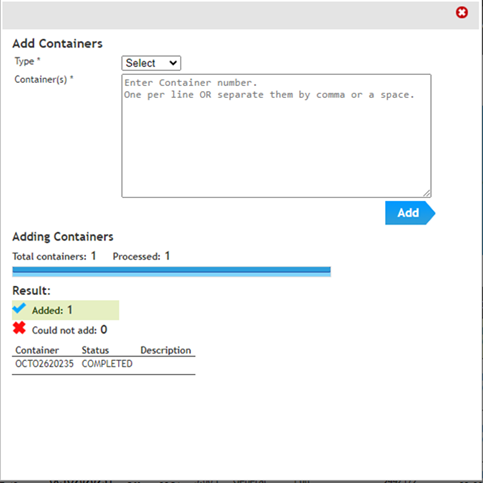Click the Result: heading

click(31, 291)
